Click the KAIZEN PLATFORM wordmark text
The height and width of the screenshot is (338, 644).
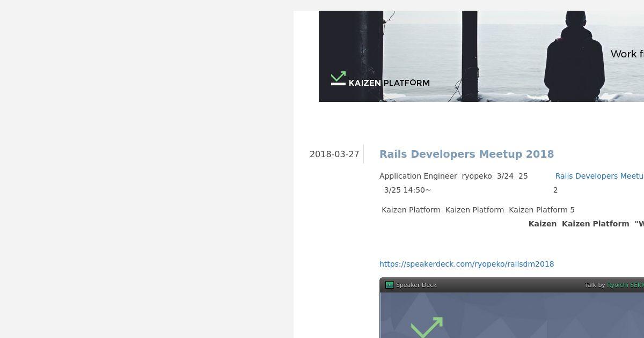(x=389, y=83)
